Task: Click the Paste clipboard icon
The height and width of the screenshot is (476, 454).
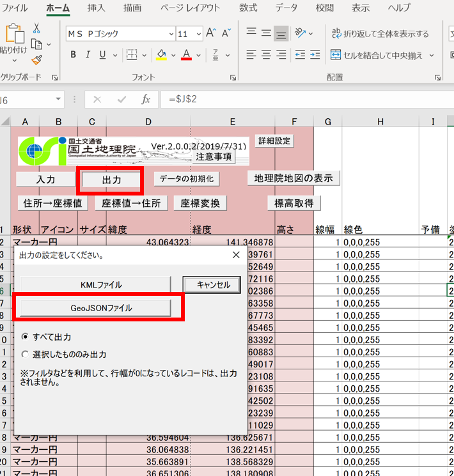Action: click(x=14, y=33)
